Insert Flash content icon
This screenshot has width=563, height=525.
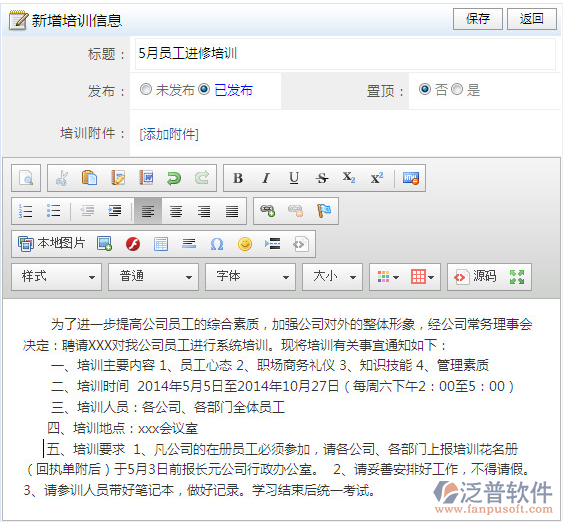(133, 244)
